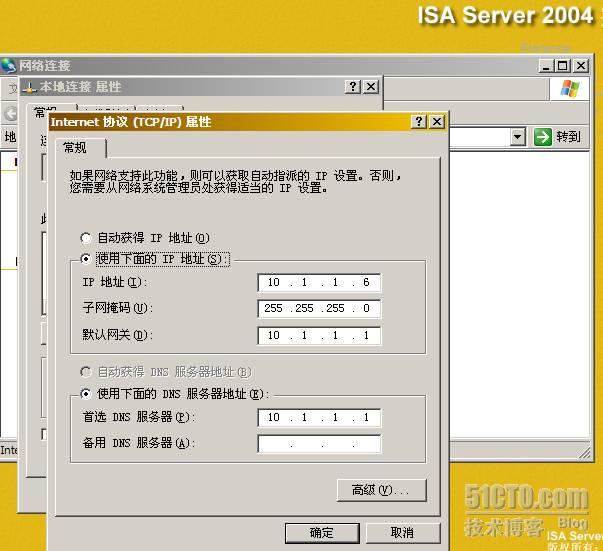The height and width of the screenshot is (551, 603).
Task: Select 使用下面的 DNS 服务器地址 radio button
Action: click(x=86, y=393)
